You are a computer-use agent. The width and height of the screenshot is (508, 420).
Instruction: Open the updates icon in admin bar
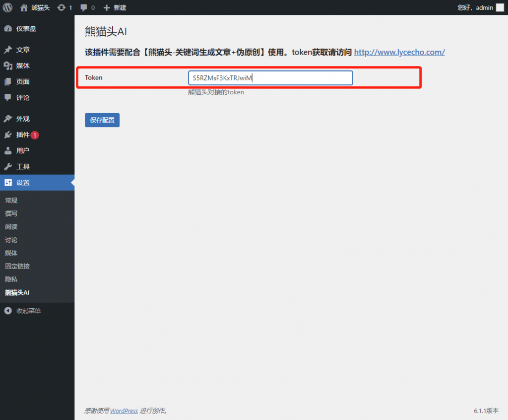[61, 8]
